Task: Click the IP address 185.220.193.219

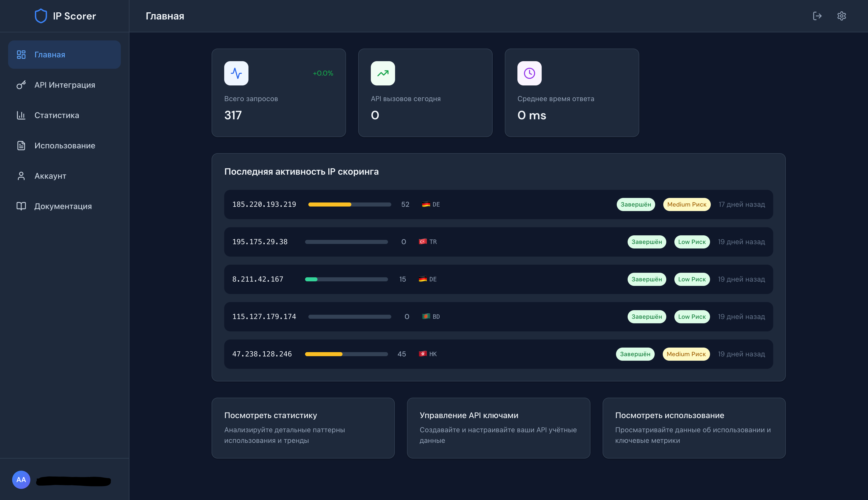Action: point(264,204)
